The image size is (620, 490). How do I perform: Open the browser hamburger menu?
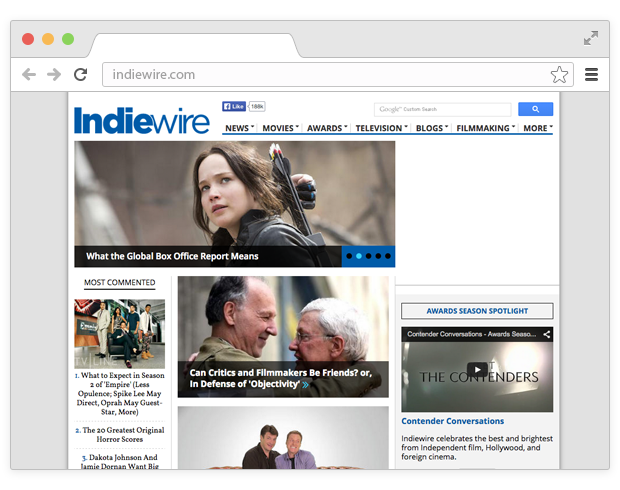click(591, 74)
